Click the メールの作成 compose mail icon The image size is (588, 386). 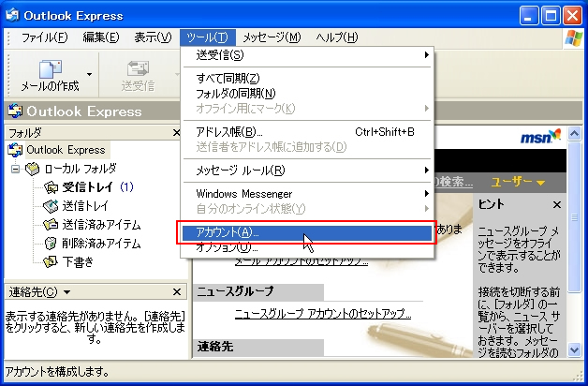point(51,69)
